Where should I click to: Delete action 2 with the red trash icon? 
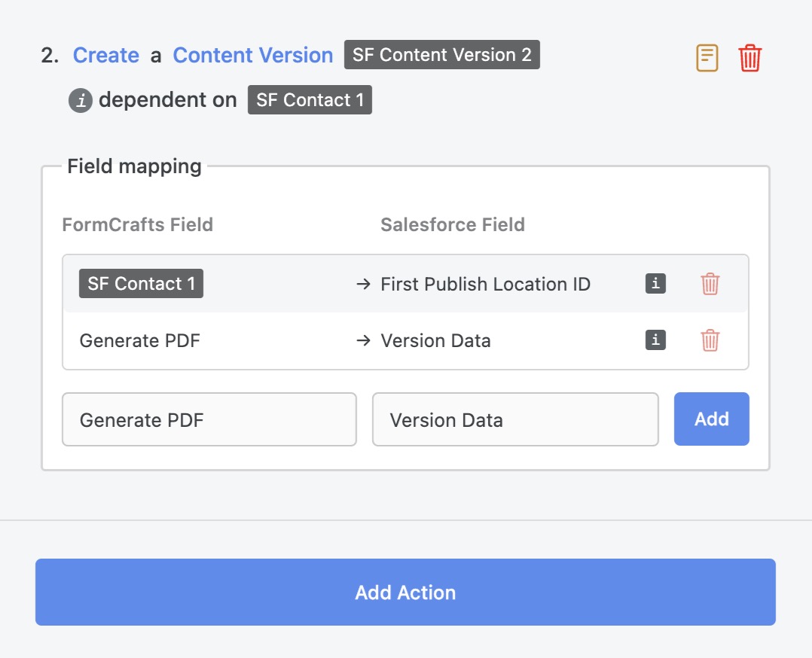[x=750, y=57]
